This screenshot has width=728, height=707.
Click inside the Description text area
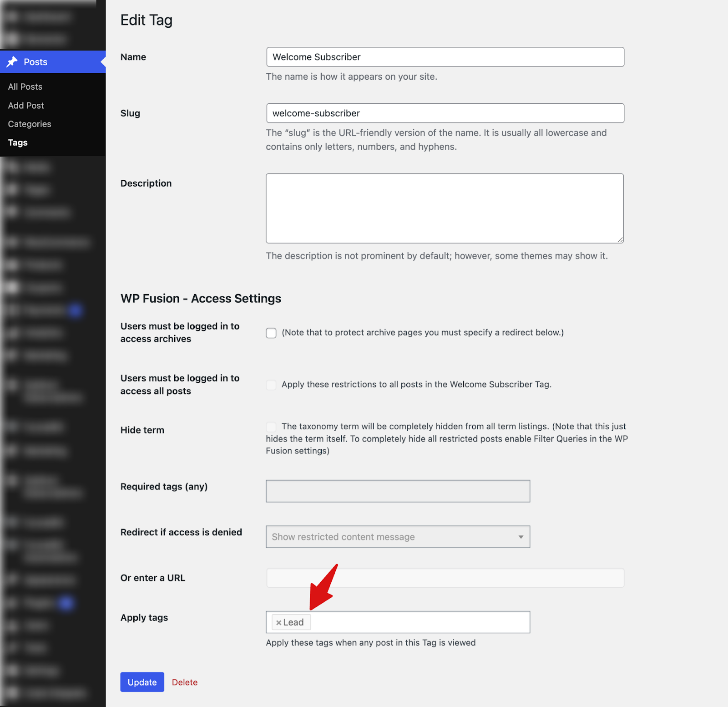coord(444,208)
